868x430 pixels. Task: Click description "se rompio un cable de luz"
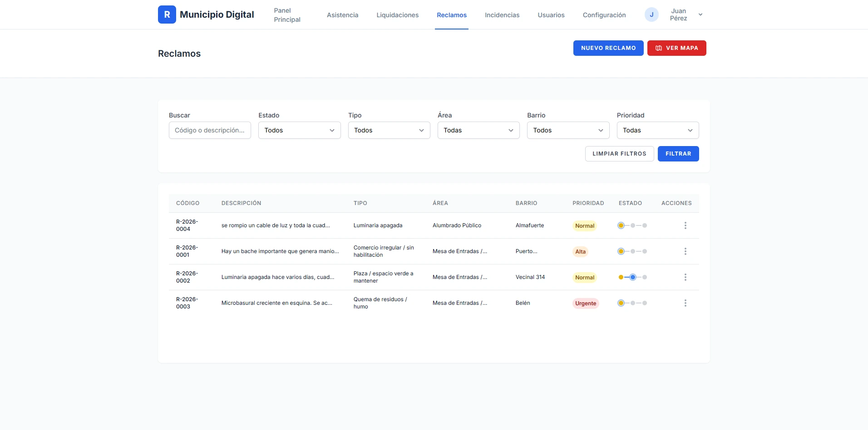coord(276,225)
